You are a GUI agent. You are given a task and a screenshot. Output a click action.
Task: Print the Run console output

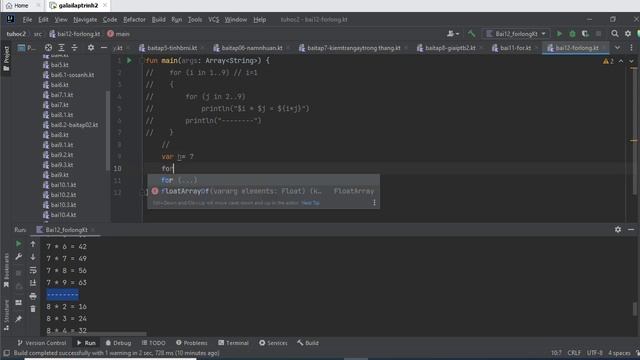33,296
